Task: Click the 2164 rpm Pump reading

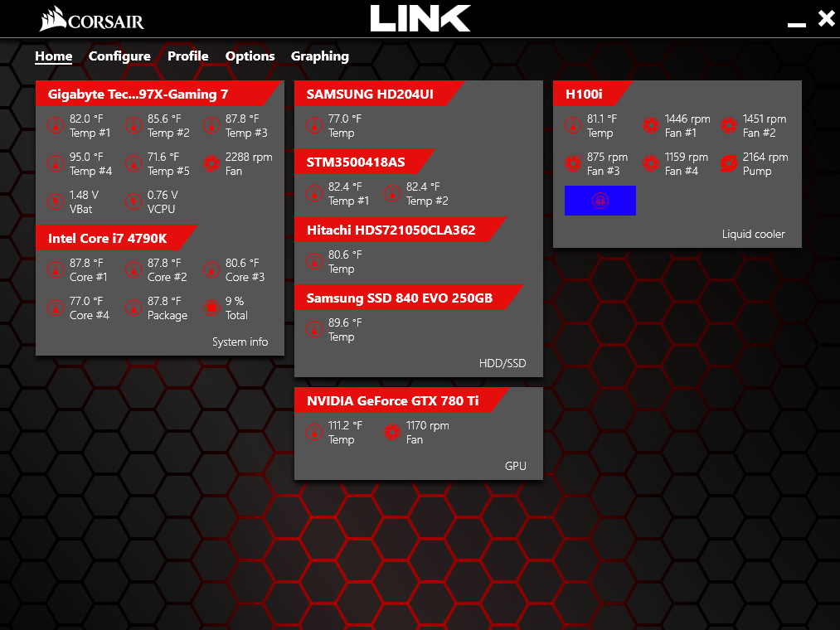Action: click(765, 157)
